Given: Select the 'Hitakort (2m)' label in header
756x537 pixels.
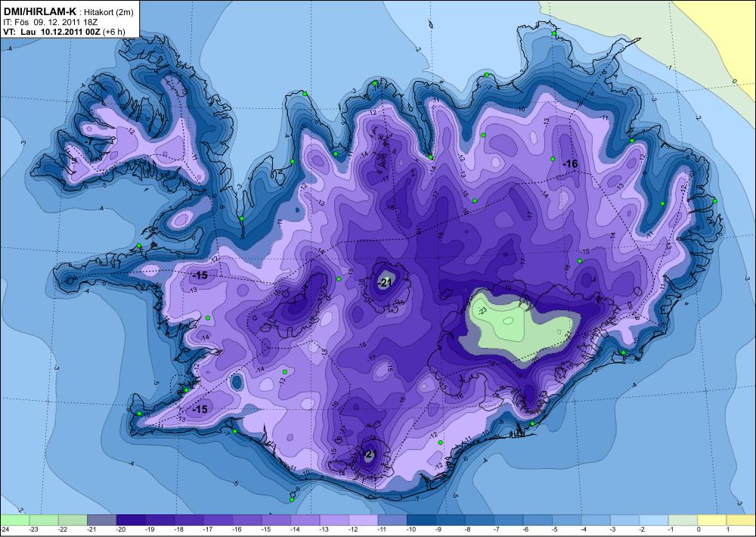Looking at the screenshot, I should [109, 12].
